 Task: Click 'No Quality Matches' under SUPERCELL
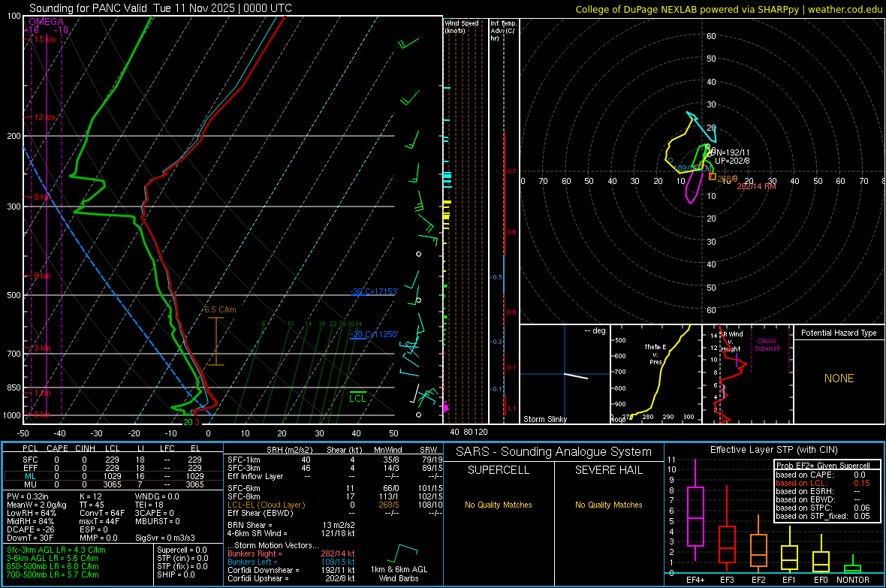[499, 505]
